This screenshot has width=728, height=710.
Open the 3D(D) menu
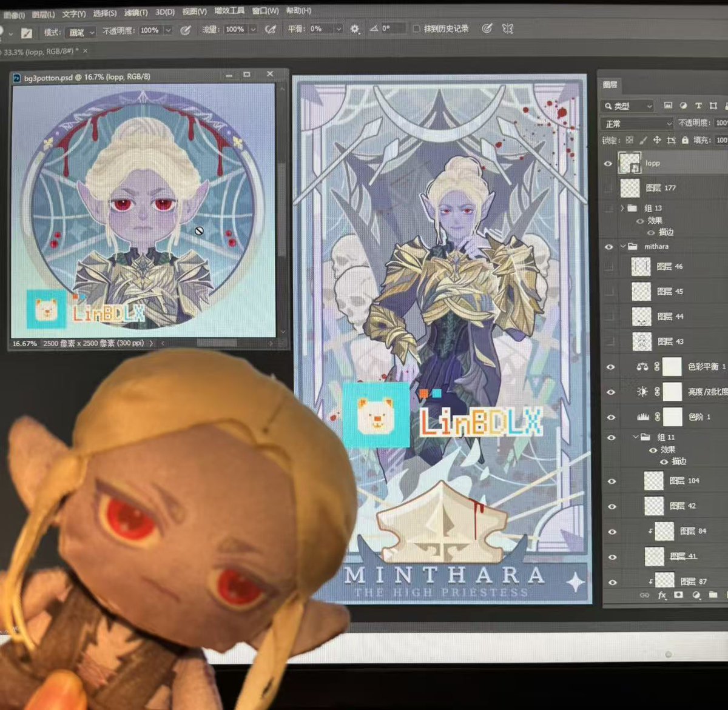165,12
